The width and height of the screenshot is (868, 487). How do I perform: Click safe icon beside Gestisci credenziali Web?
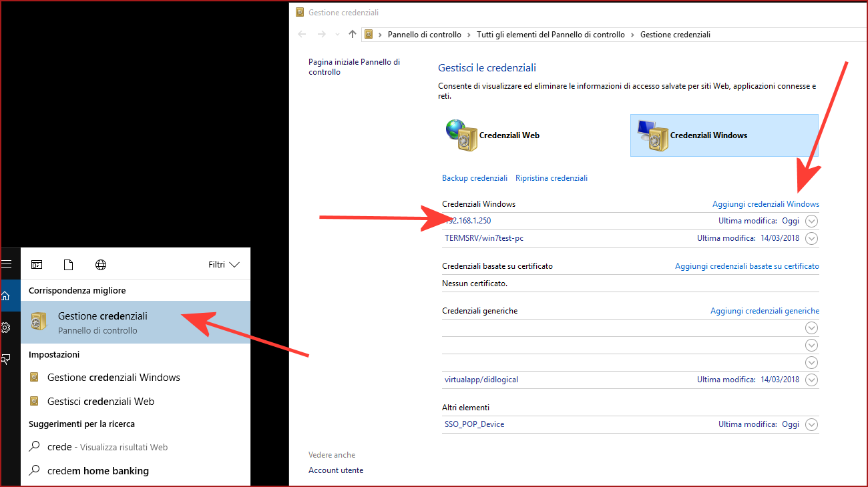pyautogui.click(x=35, y=402)
